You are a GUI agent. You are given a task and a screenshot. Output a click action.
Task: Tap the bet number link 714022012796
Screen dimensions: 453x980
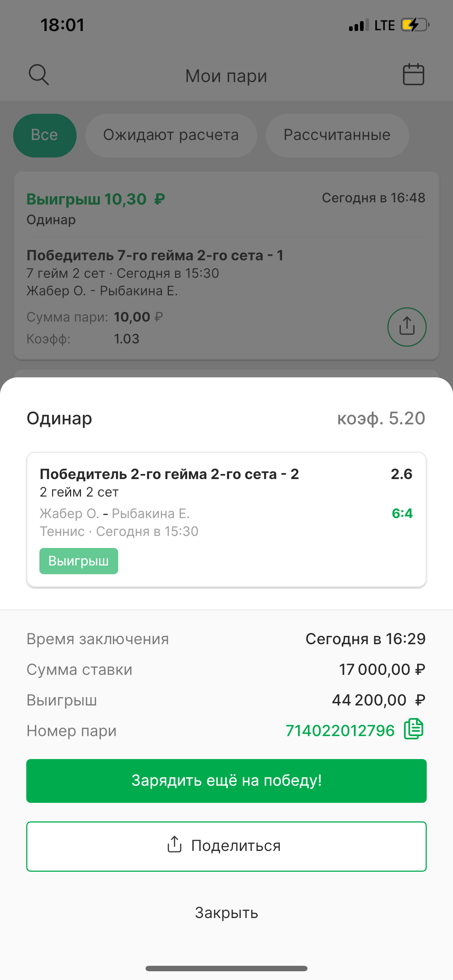pyautogui.click(x=340, y=730)
